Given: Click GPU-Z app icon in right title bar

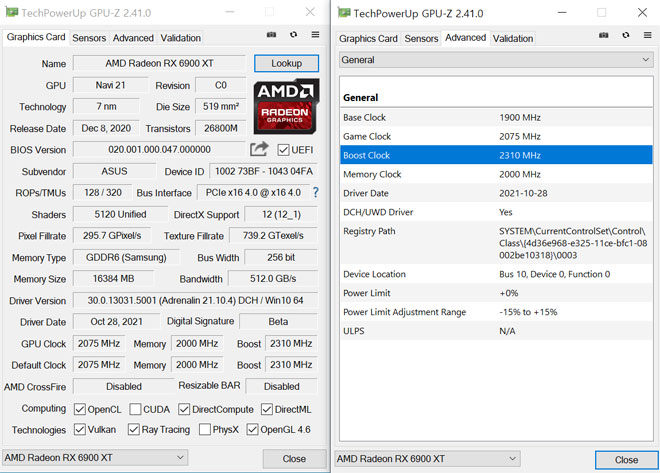Looking at the screenshot, I should pos(344,13).
